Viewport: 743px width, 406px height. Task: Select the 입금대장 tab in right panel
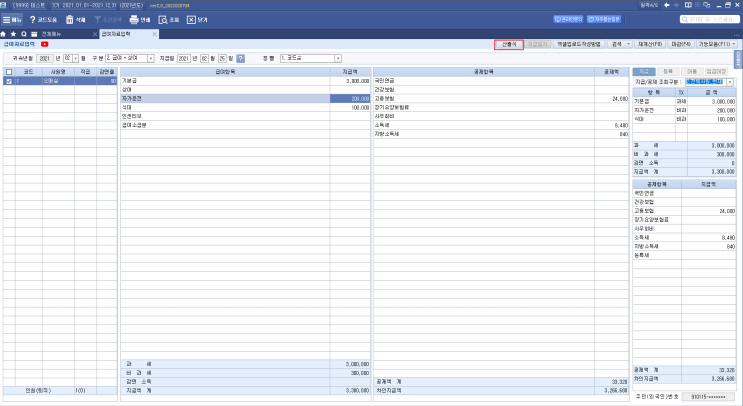click(716, 72)
